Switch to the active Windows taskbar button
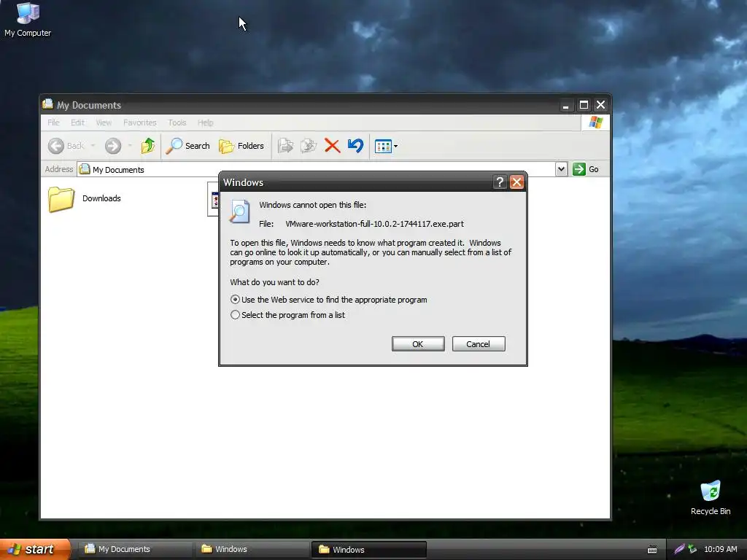747x560 pixels. pos(369,549)
